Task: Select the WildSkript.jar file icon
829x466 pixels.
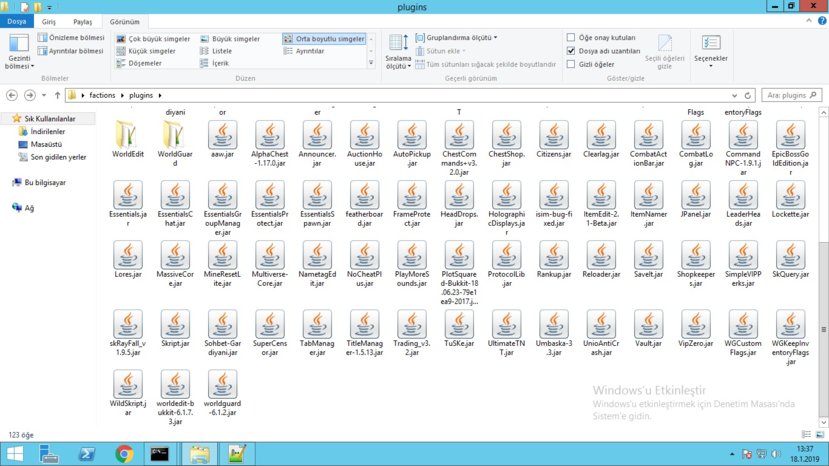Action: tap(127, 384)
